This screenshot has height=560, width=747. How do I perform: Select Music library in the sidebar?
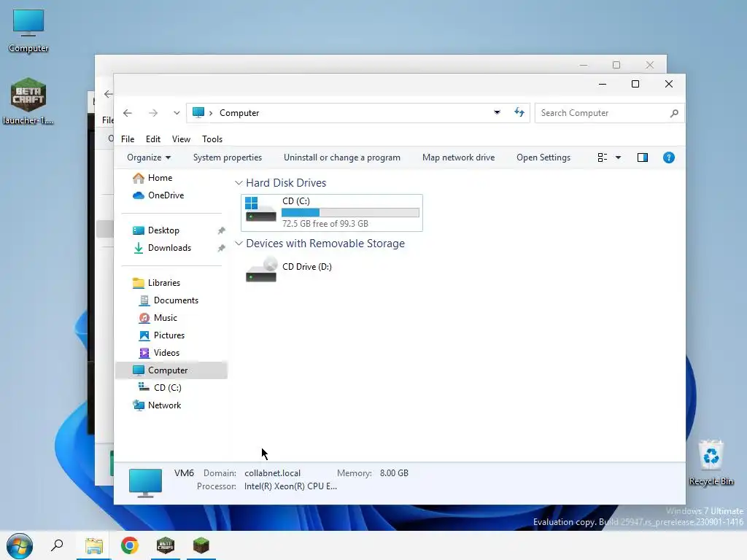(x=166, y=318)
